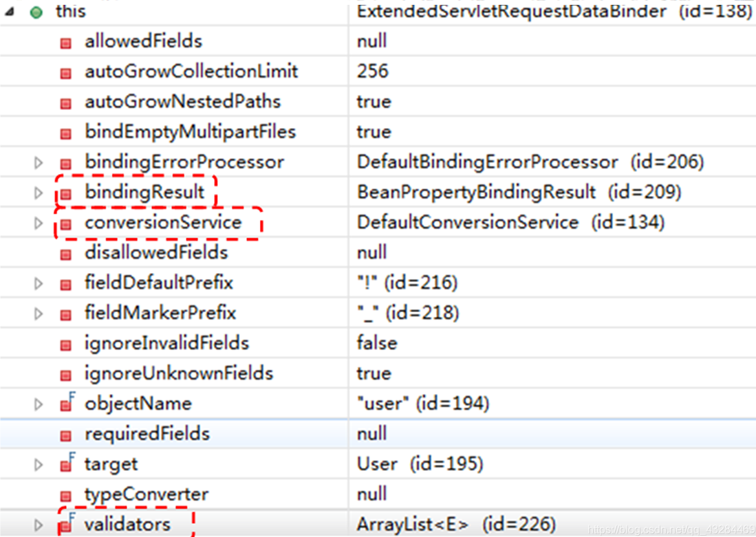756x537 pixels.
Task: Click the green circle icon beside 'this'
Action: coord(36,12)
